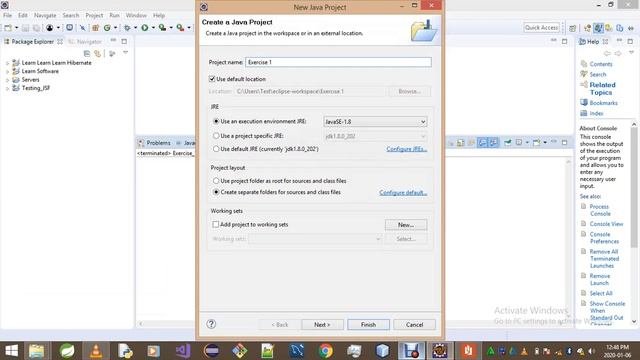Open the File menu
Viewport: 640px width, 360px height.
[x=7, y=16]
